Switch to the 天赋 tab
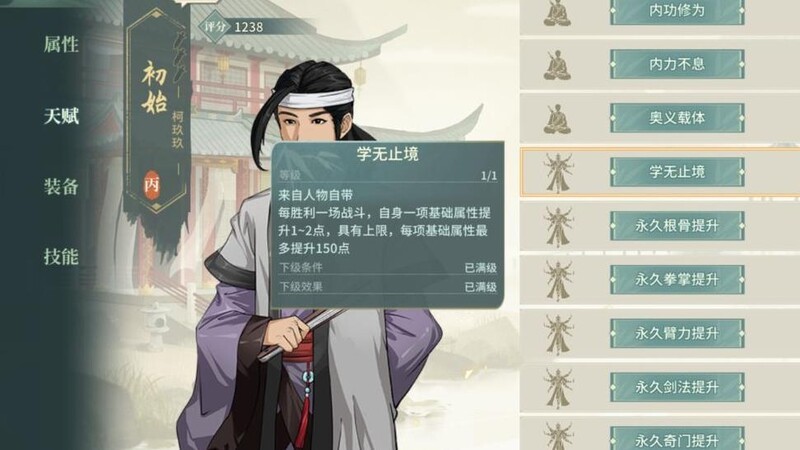 click(x=61, y=116)
